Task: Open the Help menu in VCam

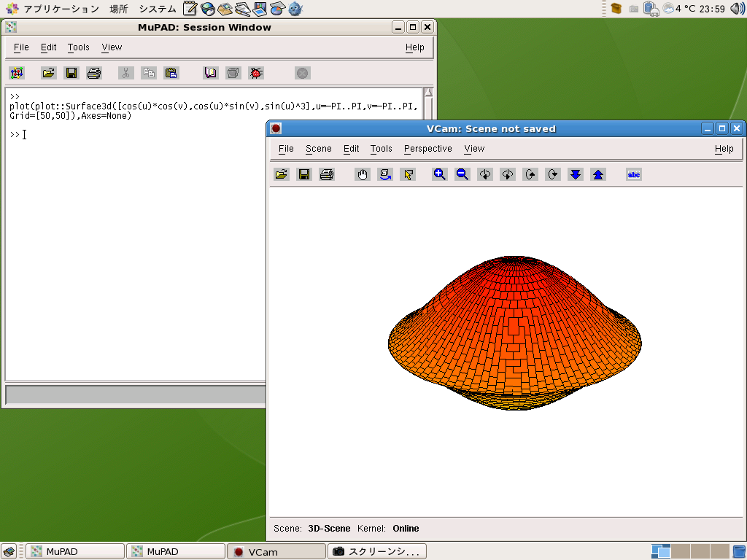Action: tap(724, 149)
